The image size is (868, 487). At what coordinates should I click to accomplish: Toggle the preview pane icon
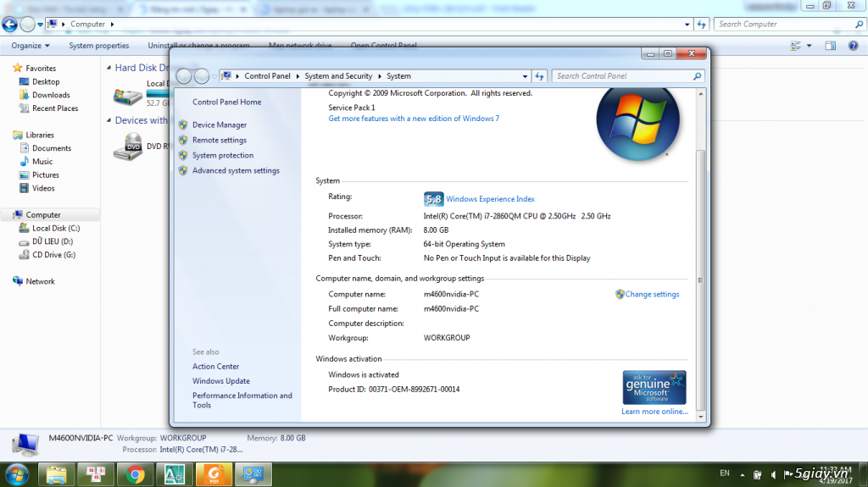click(x=831, y=46)
